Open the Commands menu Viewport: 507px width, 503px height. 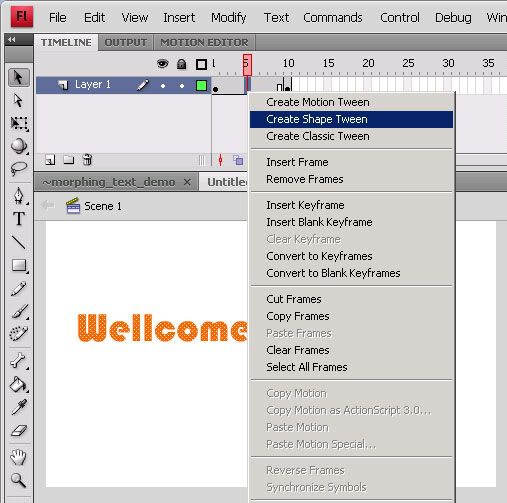(x=333, y=18)
